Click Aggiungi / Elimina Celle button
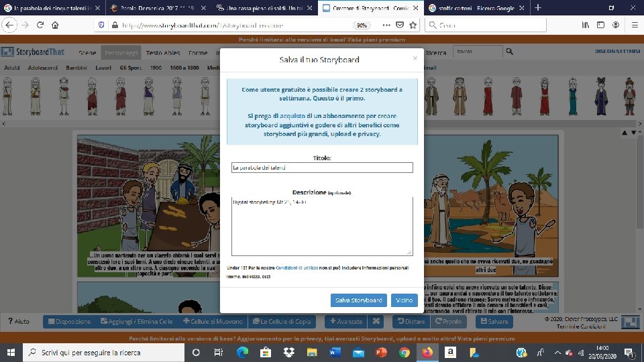The width and height of the screenshot is (644, 362). (137, 321)
